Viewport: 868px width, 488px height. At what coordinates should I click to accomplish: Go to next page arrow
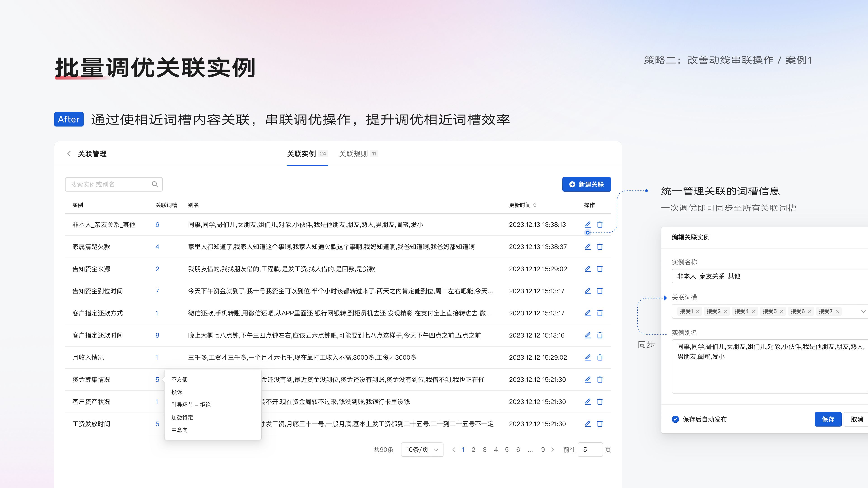[x=553, y=450]
